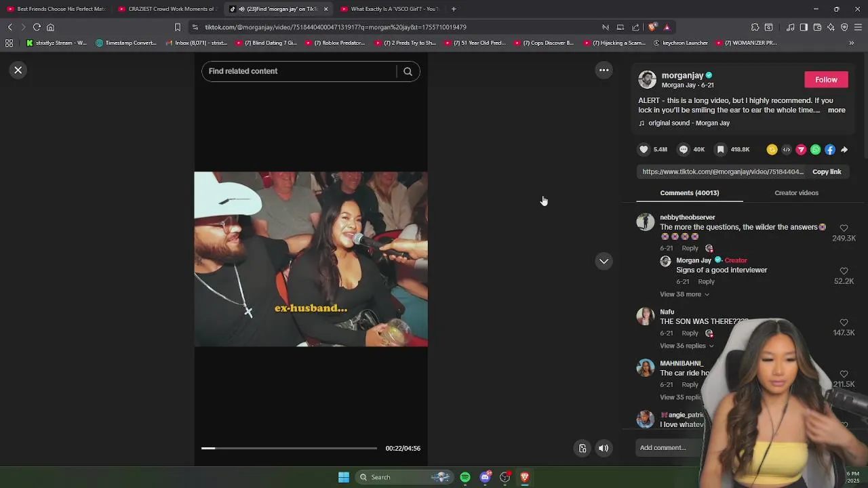
Task: Open nebbytheobserver's avatar
Action: pyautogui.click(x=646, y=222)
